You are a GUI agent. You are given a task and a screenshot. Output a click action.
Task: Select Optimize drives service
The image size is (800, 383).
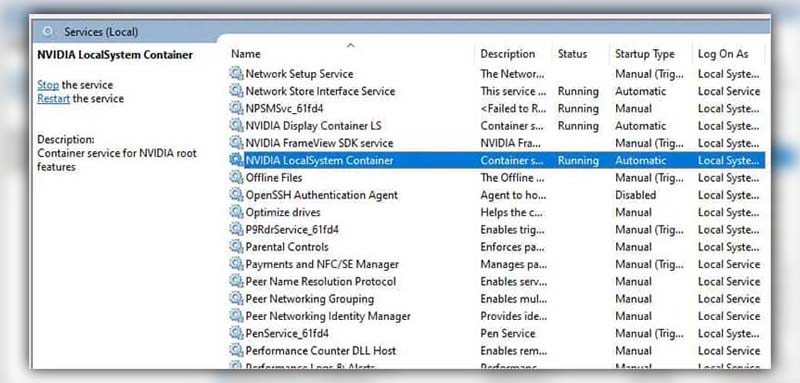(x=283, y=213)
